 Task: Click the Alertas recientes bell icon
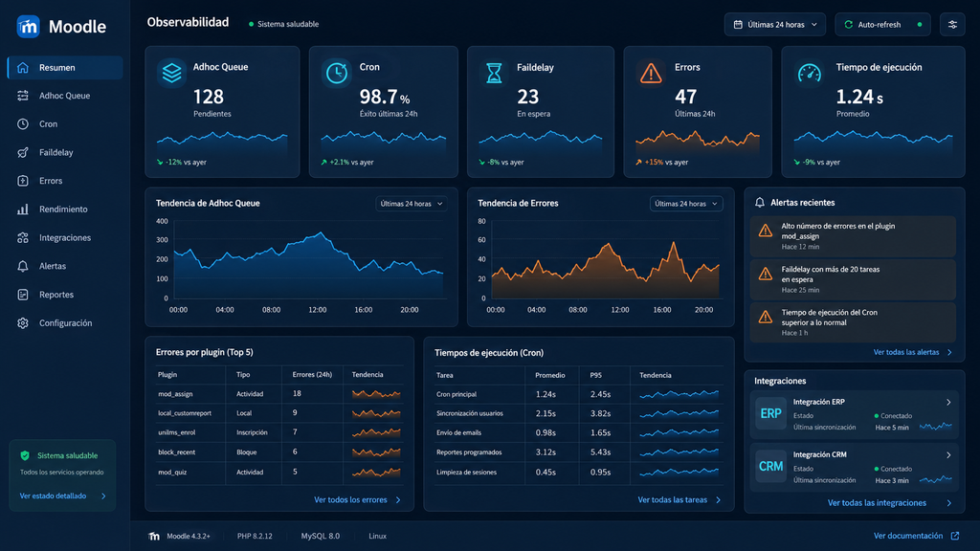[x=759, y=203]
